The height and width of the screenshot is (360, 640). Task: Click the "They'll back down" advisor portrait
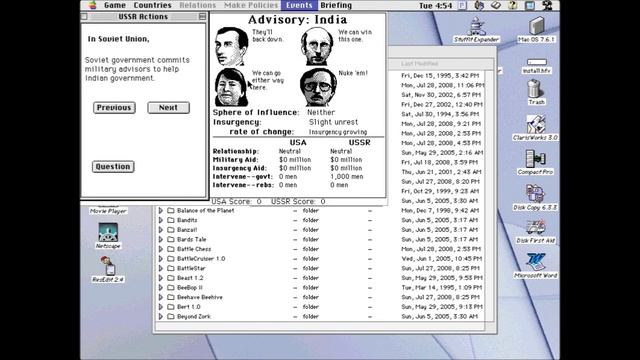point(231,47)
